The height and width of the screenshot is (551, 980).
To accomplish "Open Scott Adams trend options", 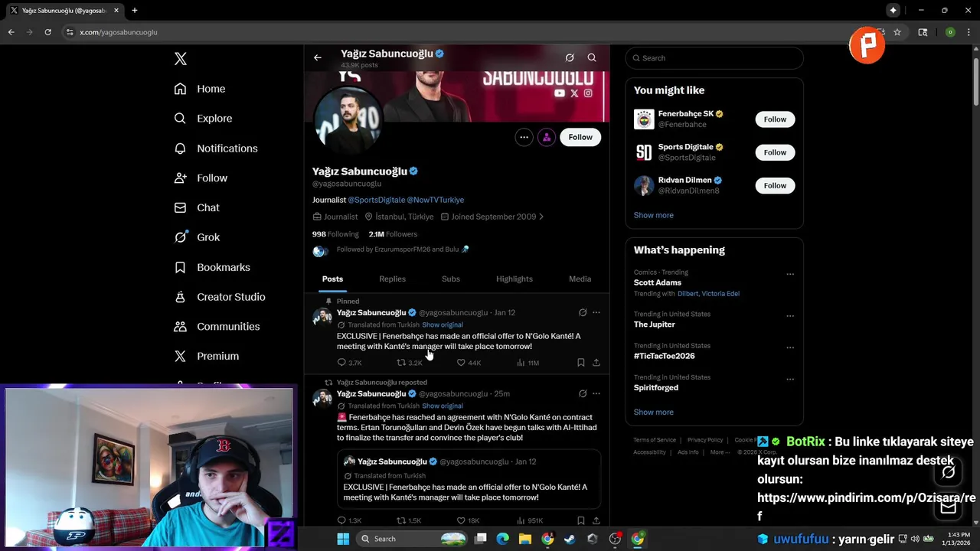I will click(x=790, y=274).
